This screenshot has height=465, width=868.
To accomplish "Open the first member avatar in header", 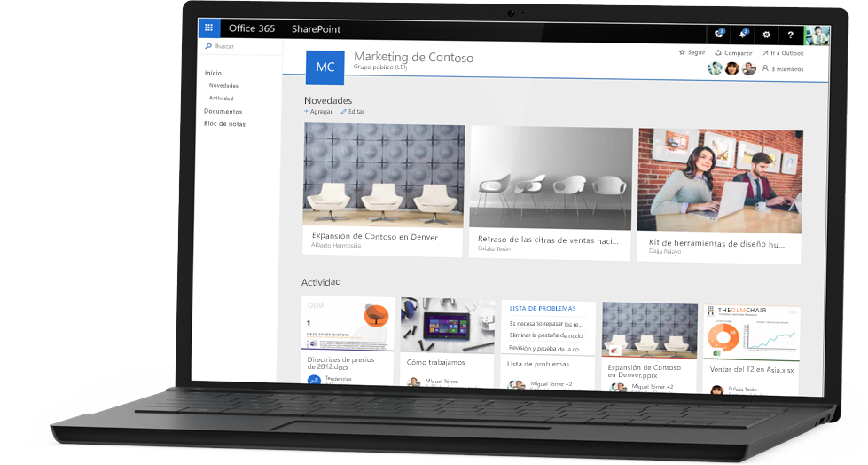I will pyautogui.click(x=715, y=68).
